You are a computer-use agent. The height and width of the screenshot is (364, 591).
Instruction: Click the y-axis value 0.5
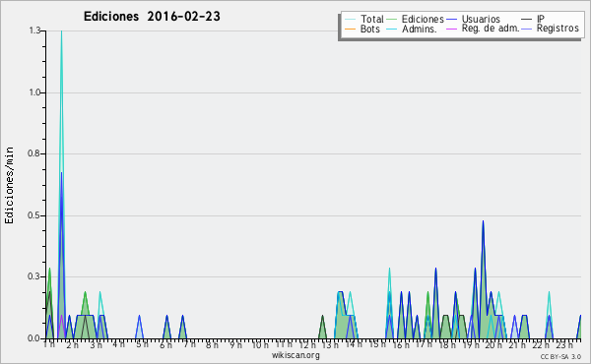tap(34, 215)
